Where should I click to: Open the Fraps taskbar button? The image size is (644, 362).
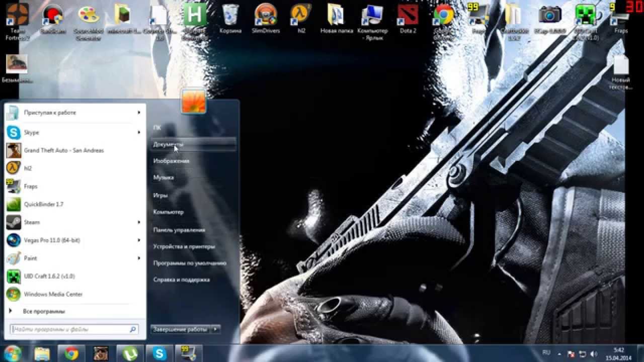[x=189, y=353]
